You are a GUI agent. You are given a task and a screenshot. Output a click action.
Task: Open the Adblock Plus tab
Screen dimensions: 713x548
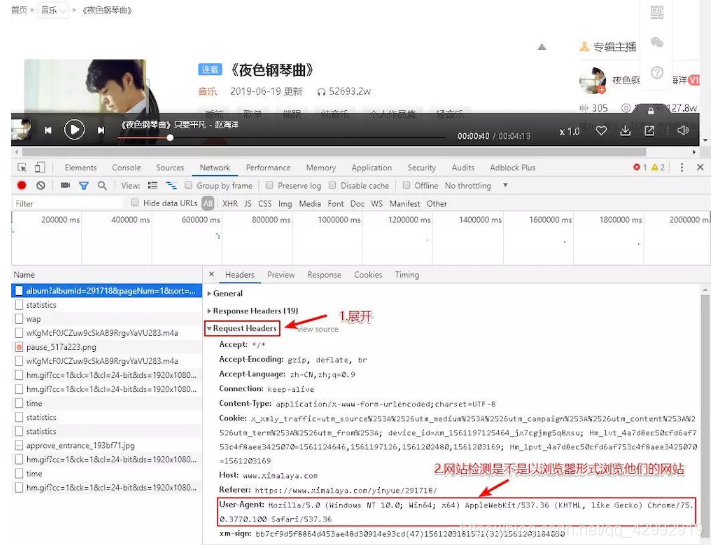coord(512,167)
